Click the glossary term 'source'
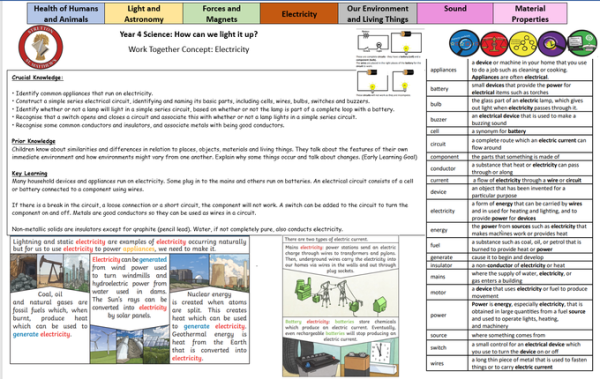The image size is (600, 379). click(x=439, y=335)
